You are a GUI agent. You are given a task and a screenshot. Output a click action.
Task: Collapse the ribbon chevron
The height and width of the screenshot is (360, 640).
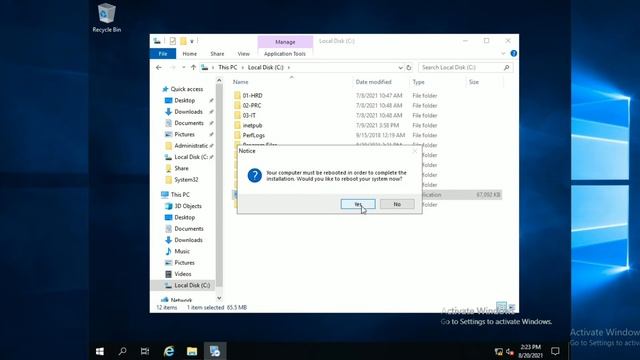(503, 53)
